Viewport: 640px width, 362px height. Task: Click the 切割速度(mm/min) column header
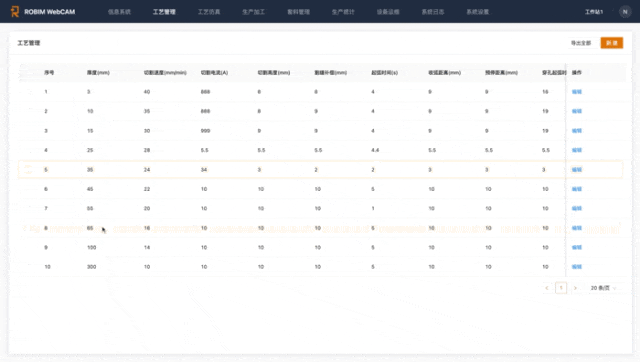coord(165,73)
